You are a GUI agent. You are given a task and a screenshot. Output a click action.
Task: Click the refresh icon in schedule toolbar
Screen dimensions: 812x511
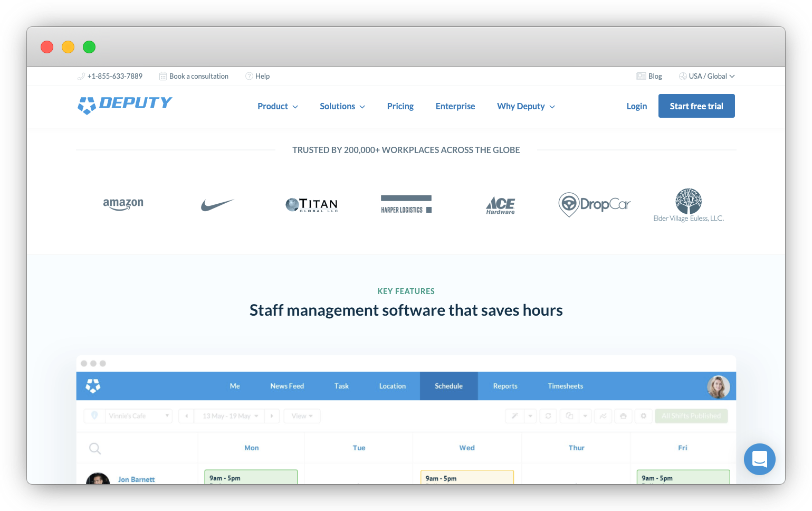pyautogui.click(x=548, y=416)
